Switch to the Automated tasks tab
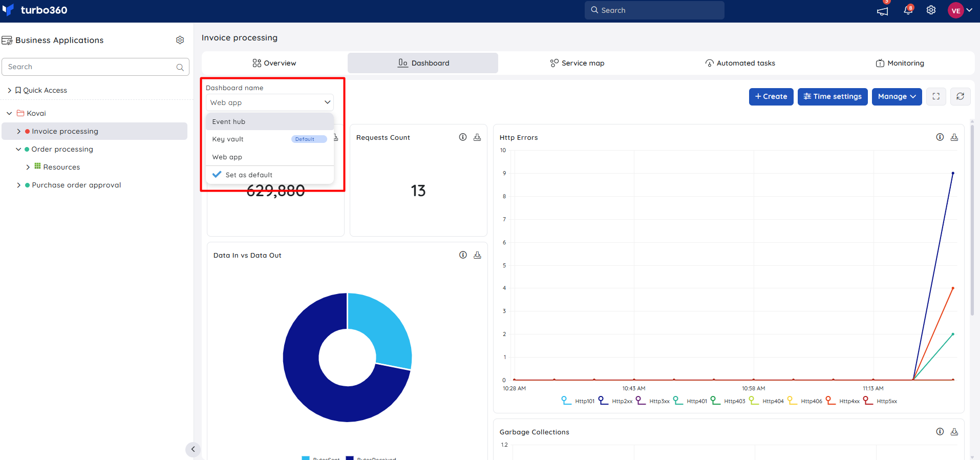 [740, 63]
